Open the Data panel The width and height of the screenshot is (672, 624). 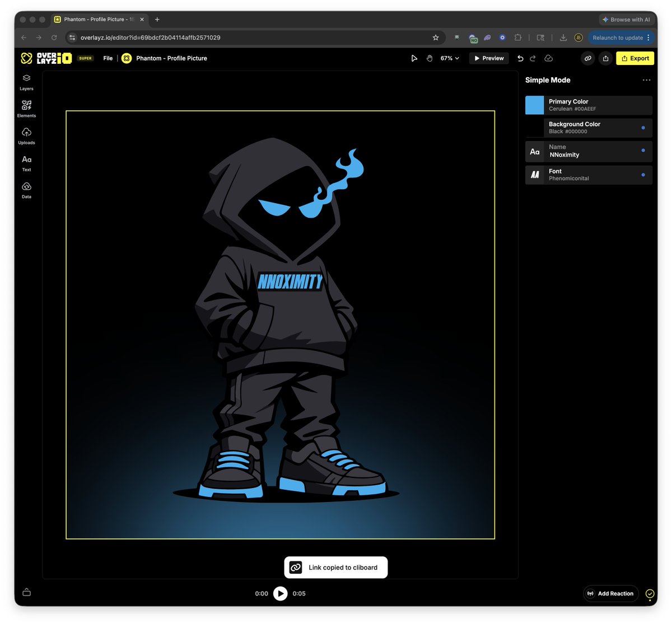click(x=26, y=189)
